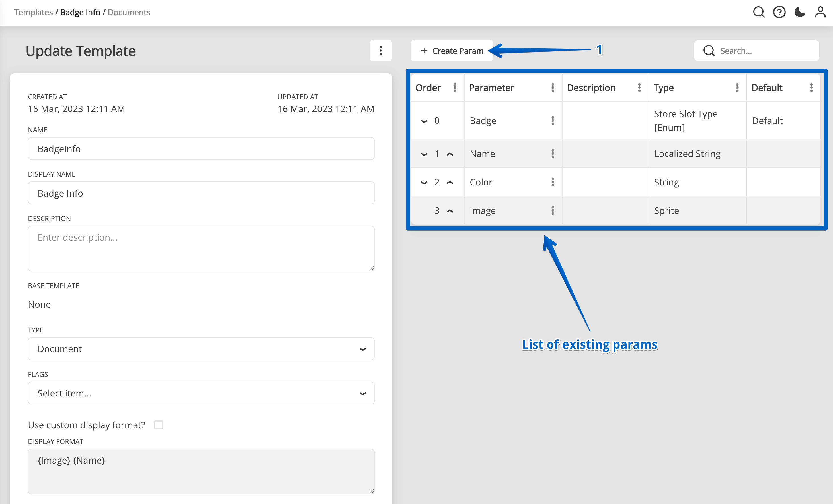Open the help icon in the top bar
This screenshot has height=504, width=833.
pos(779,12)
